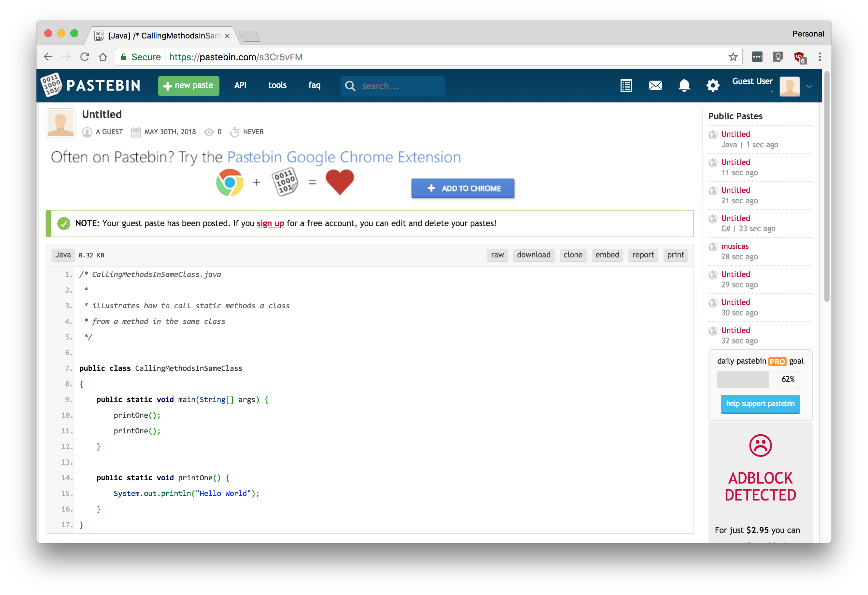Open the Untitled paste from 30 sec ago
This screenshot has height=595, width=868.
pos(735,302)
